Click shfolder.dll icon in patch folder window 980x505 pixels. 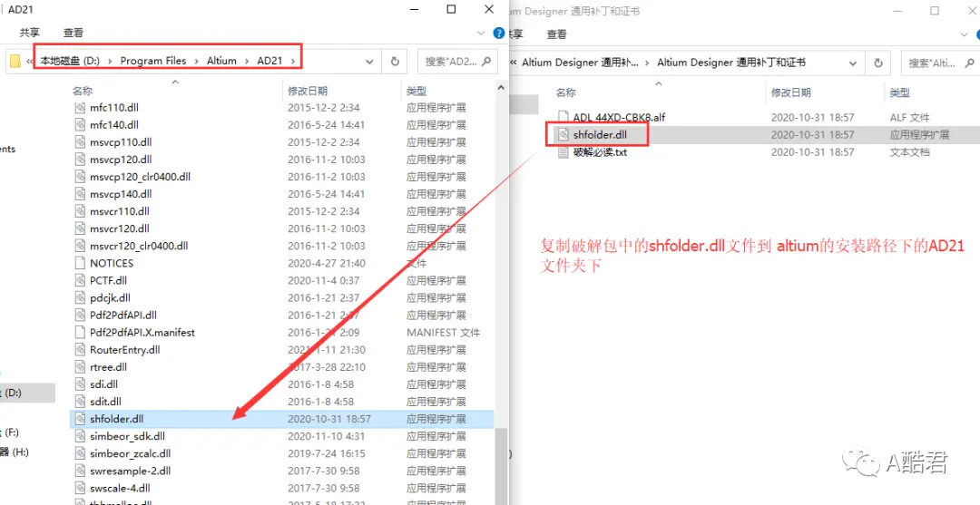pyautogui.click(x=563, y=134)
